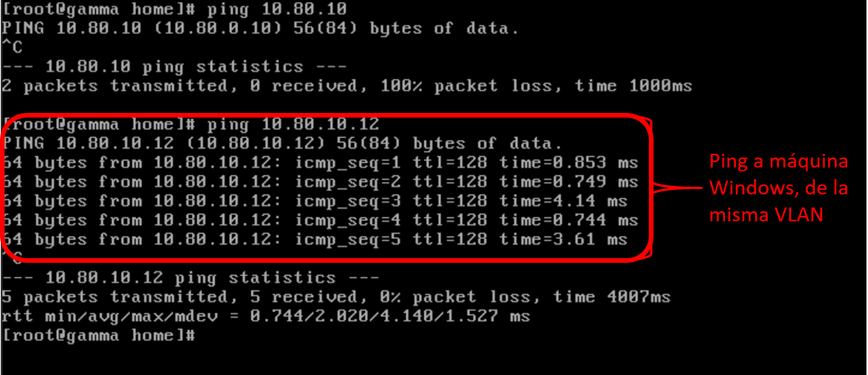This screenshot has height=375, width=868.
Task: Click the '--- 10.80.10 ping statistics ---' header
Action: click(175, 68)
